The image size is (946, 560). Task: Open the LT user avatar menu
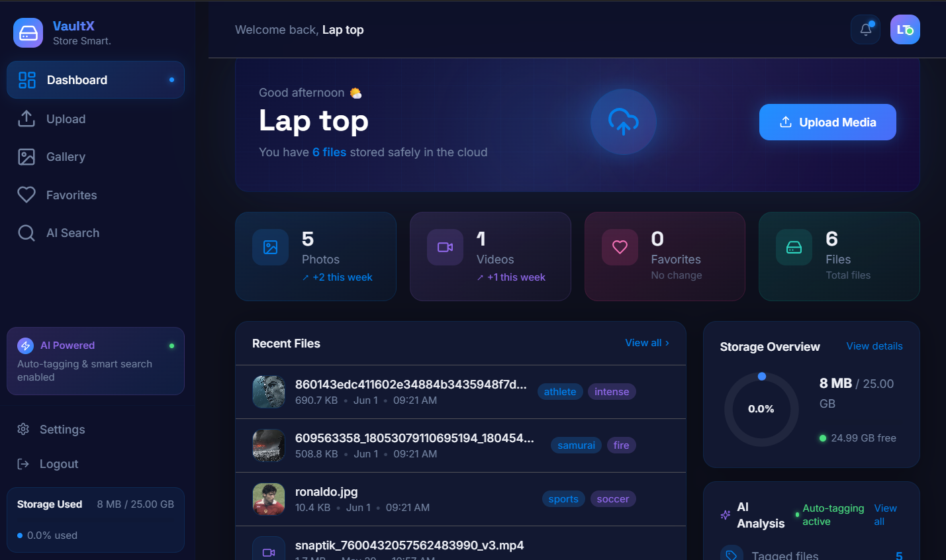tap(905, 29)
